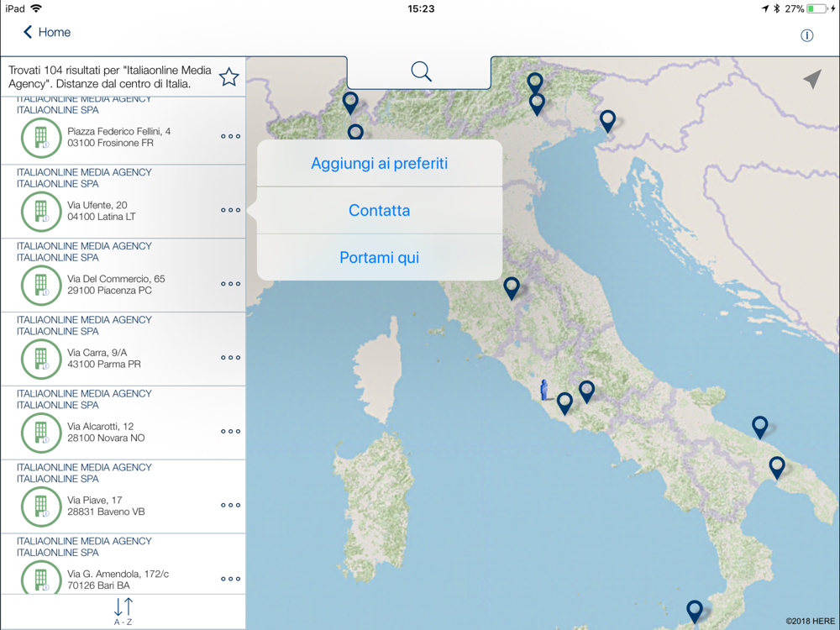
Task: Tap the building icon for the Frosinone listing
Action: (x=41, y=138)
